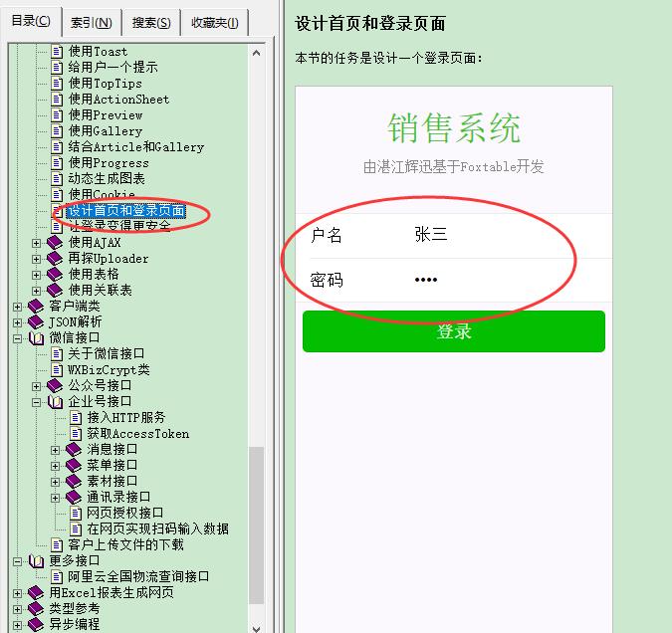Open the 搜索(S) tab
672x633 pixels.
tap(151, 23)
